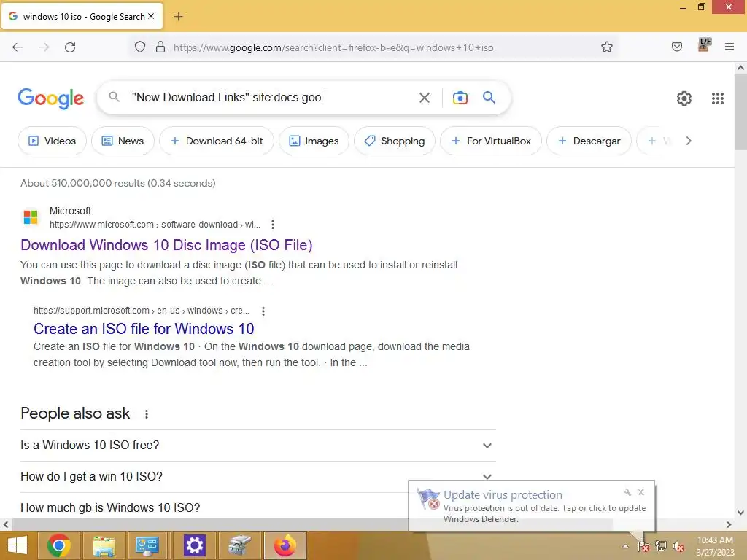Clear the search box with X
Screen dimensions: 747x560
[424, 98]
